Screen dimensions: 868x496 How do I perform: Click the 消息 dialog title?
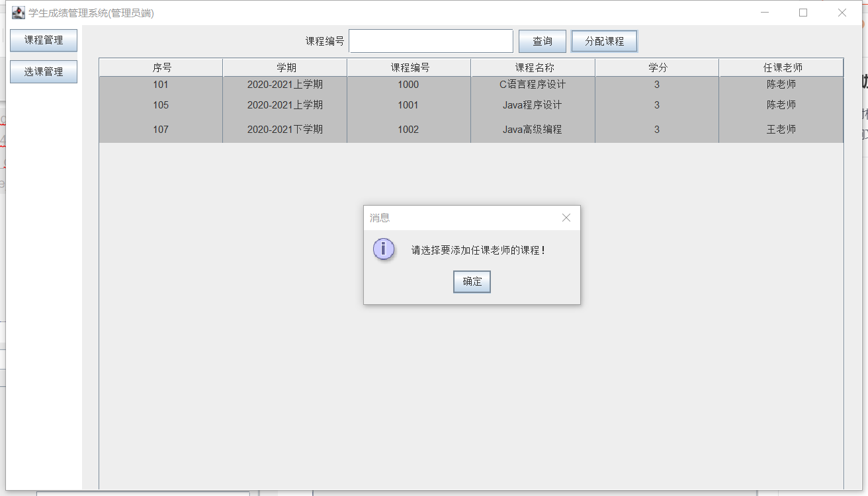[380, 218]
